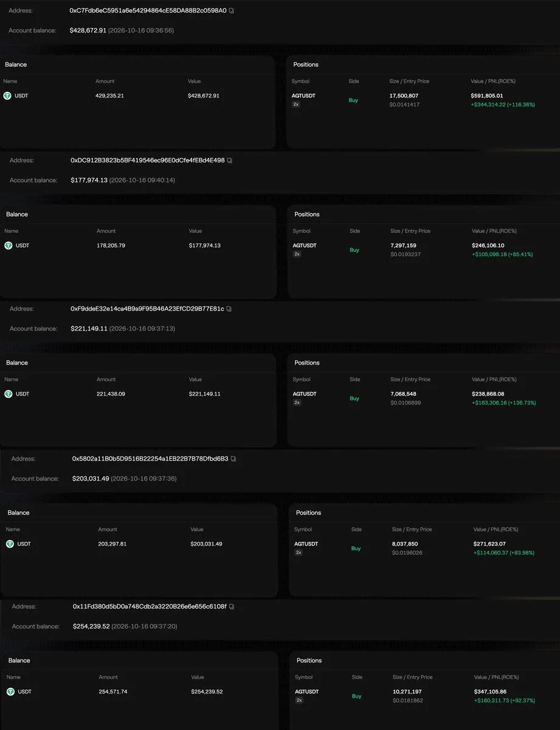Copy address 0xDC912B38...4E498 via copy icon
Viewport: 560px width, 730px height.
point(230,161)
